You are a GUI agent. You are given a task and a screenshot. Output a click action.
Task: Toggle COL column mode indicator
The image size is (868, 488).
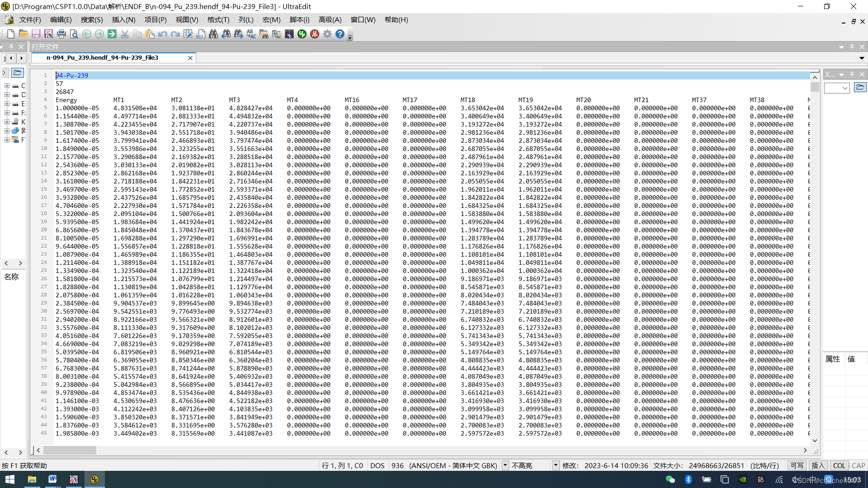pos(839,465)
